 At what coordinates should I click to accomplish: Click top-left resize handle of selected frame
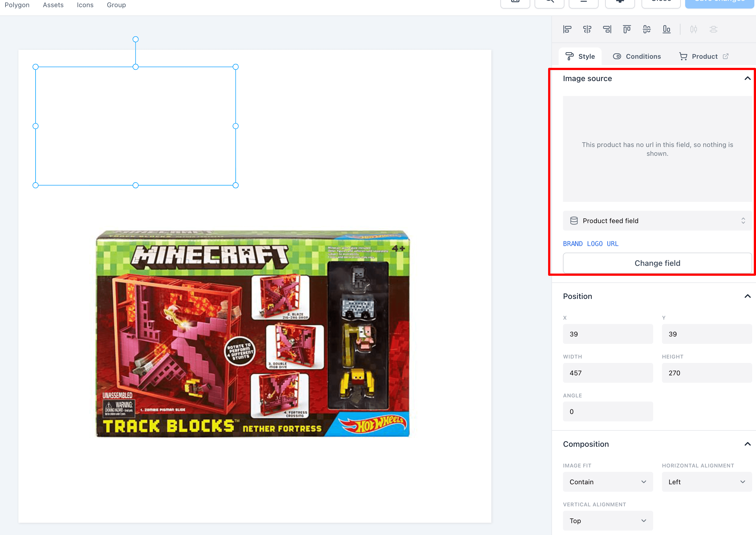[x=36, y=67]
